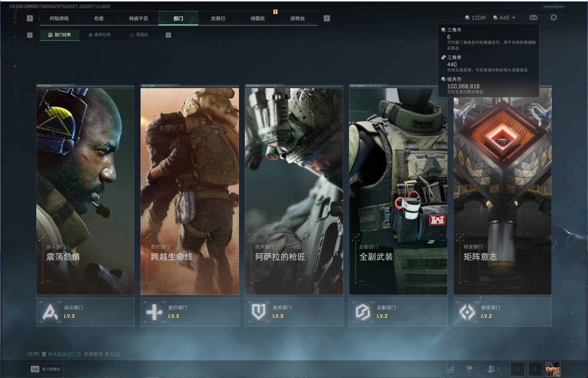This screenshot has height=378, width=588.
Task: Open the stats bar chart icon
Action: (x=450, y=369)
